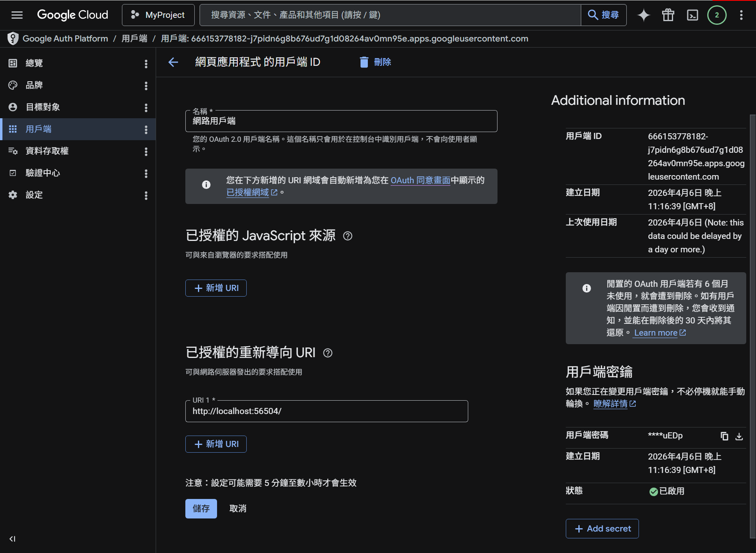Open notifications via the badge icon
Image resolution: width=756 pixels, height=553 pixels.
pyautogui.click(x=717, y=15)
